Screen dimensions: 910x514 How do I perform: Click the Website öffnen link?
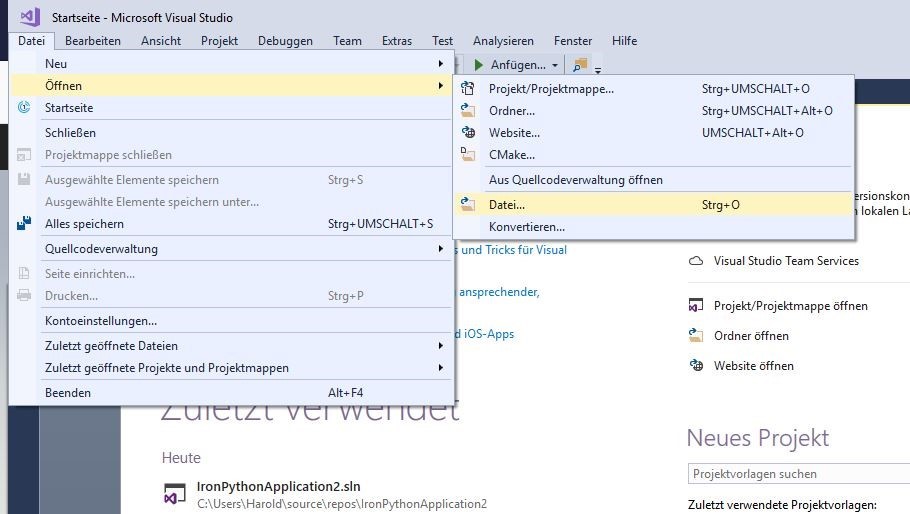753,366
